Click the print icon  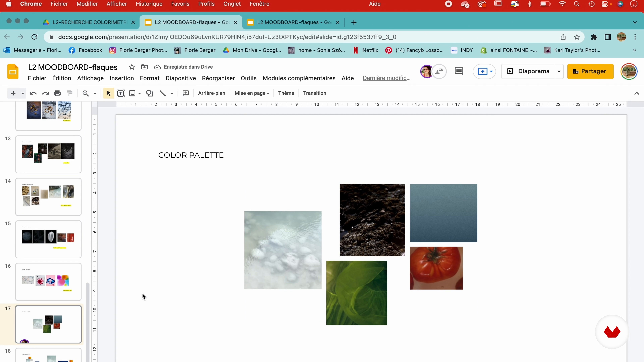point(57,93)
